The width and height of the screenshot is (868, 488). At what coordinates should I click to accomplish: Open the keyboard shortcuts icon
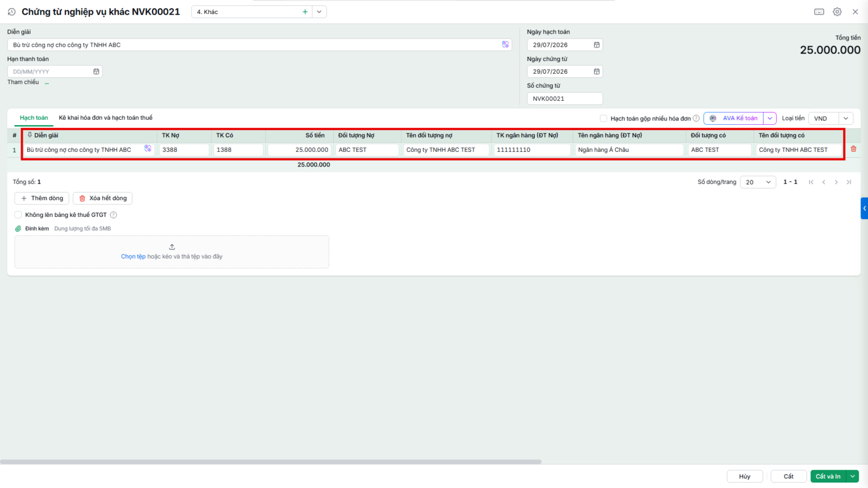(819, 12)
